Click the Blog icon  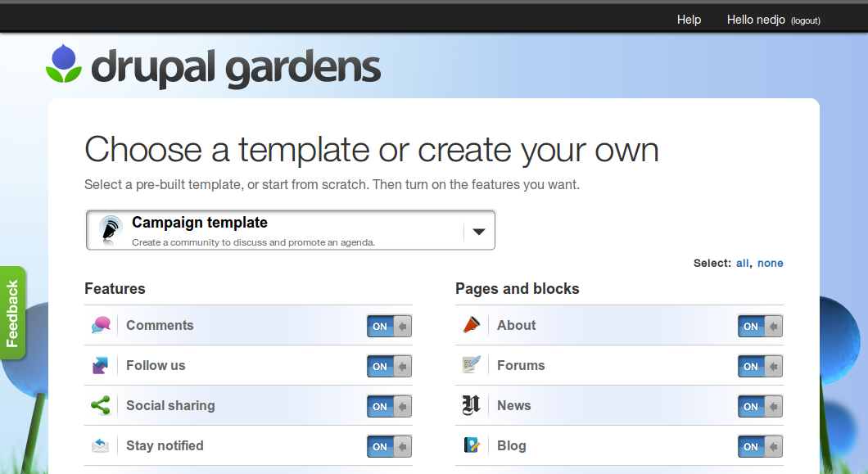[x=471, y=445]
